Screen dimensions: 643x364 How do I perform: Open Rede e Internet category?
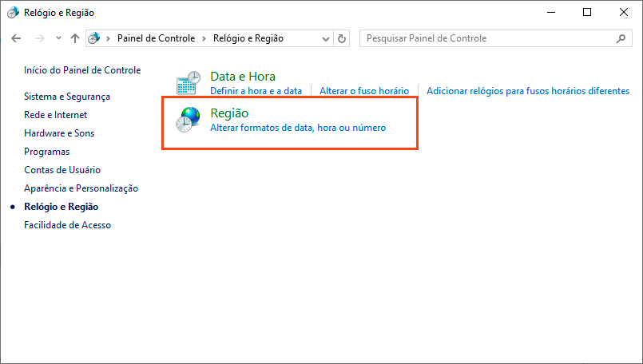click(56, 115)
